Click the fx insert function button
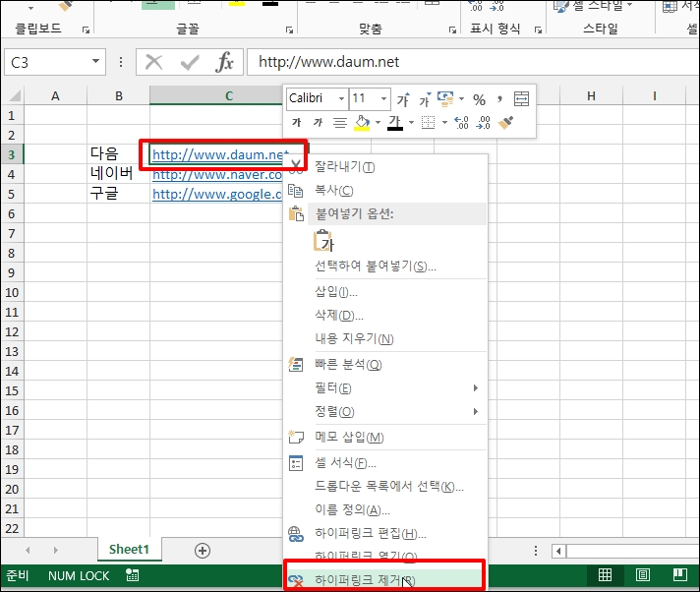700x592 pixels. [224, 62]
